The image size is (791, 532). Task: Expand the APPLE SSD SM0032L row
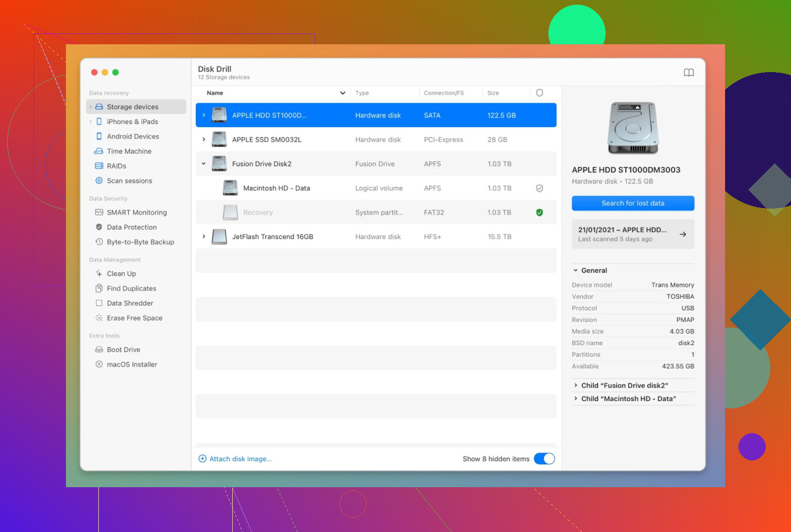[x=204, y=140]
